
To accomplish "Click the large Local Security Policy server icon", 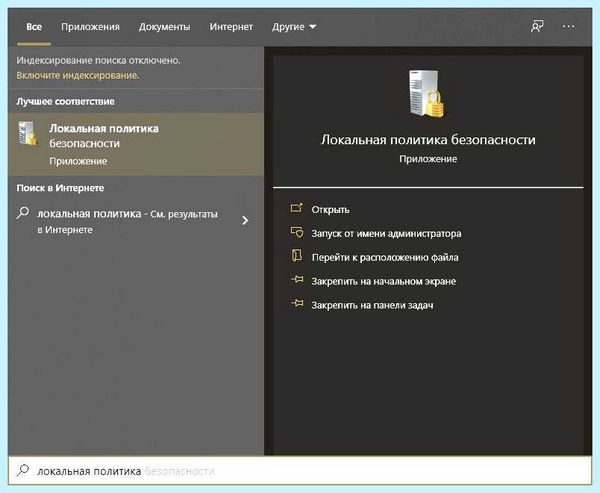I will (427, 94).
